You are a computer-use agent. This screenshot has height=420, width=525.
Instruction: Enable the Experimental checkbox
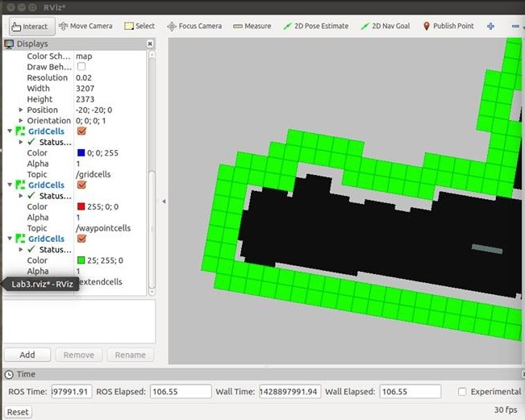462,392
